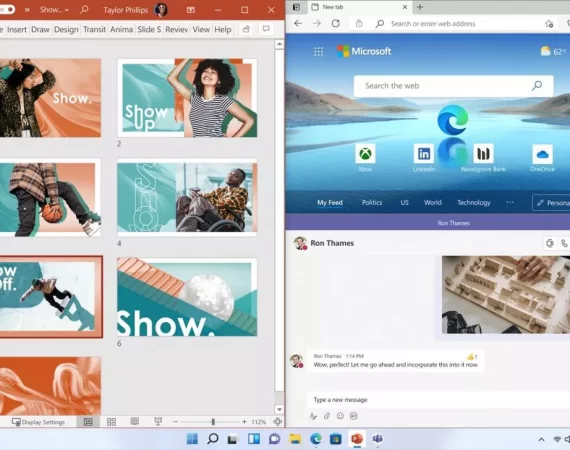Screen dimensions: 570x450
Task: Click the zoom in plus button
Action: click(244, 422)
